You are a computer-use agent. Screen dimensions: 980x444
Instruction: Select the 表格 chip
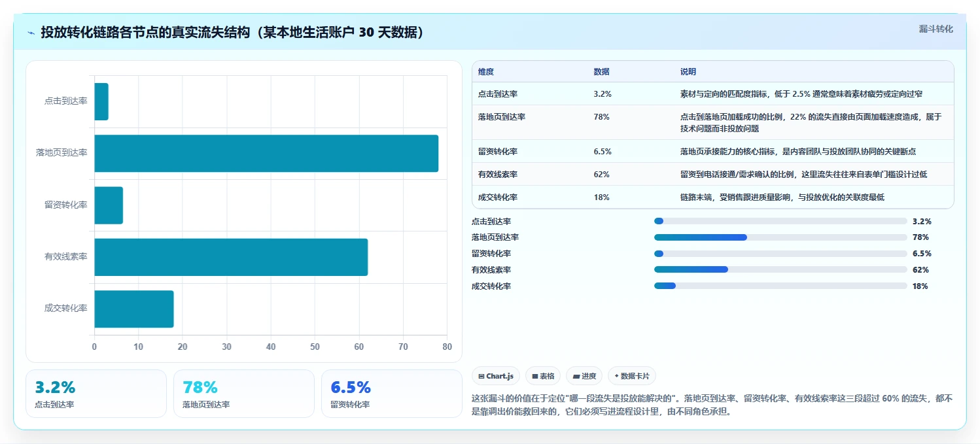pos(543,376)
